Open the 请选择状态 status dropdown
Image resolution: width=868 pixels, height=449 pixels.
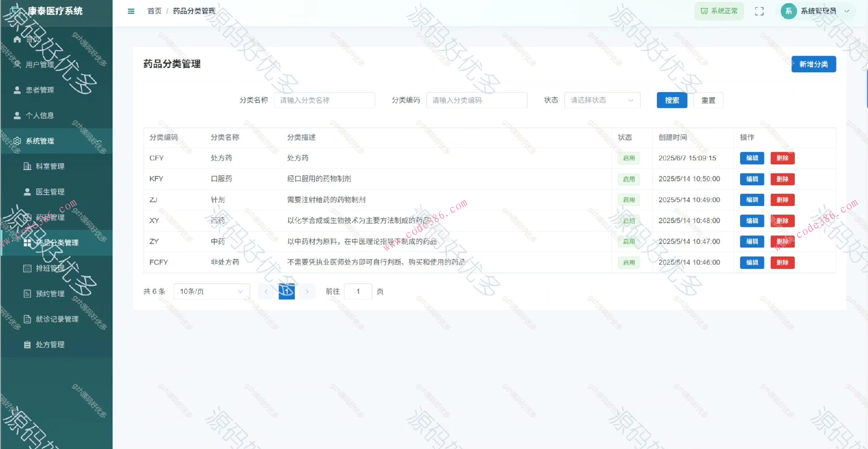click(x=602, y=100)
